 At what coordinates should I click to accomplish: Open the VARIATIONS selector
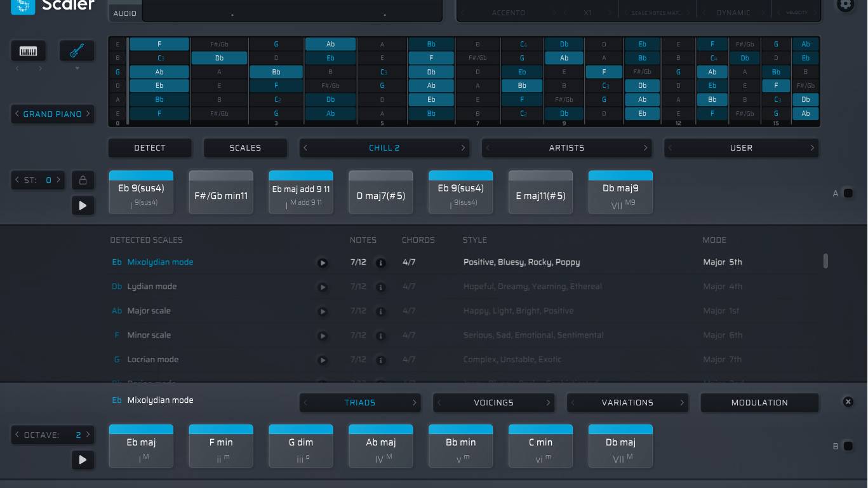627,403
